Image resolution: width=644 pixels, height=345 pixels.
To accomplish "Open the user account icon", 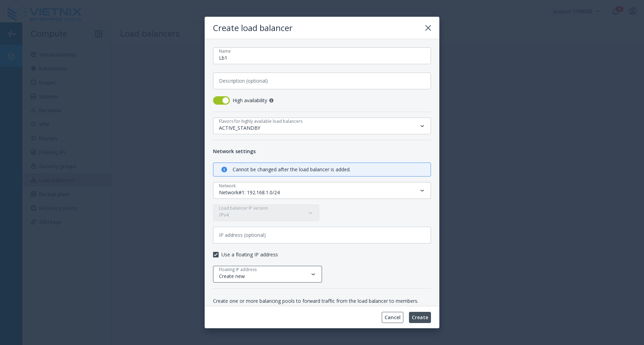I will coord(632,11).
